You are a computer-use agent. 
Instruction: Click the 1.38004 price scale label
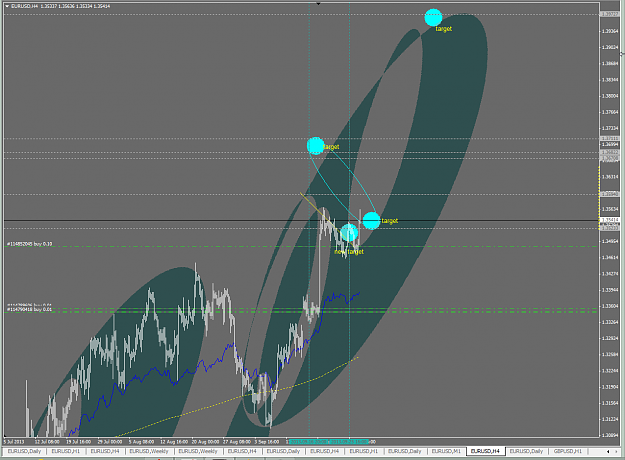[610, 96]
